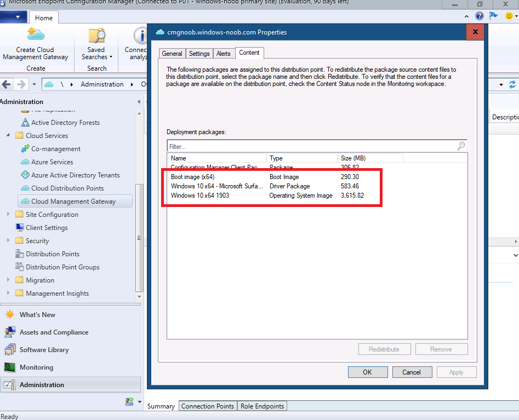Open the navigation history dropdown arrow
This screenshot has height=420, width=519.
tap(35, 84)
